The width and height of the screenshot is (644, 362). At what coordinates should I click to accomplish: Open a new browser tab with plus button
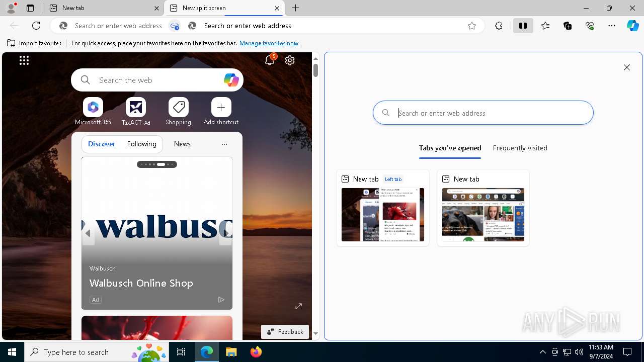[x=296, y=8]
